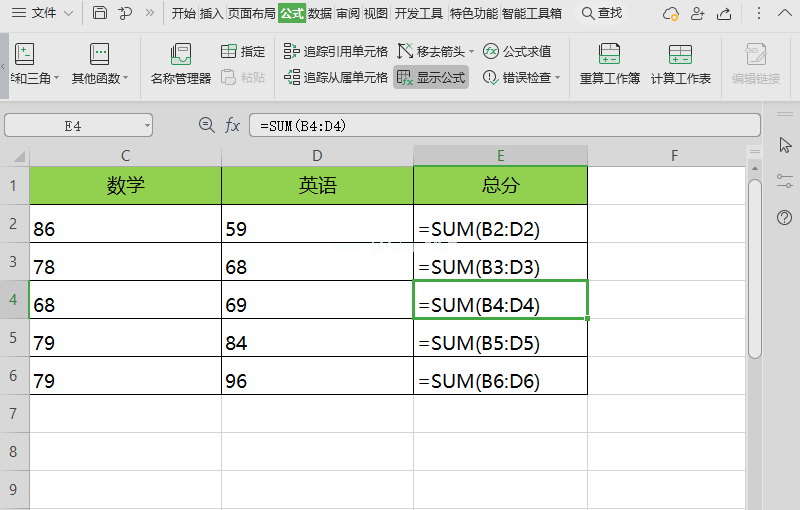
Task: Expand more quick tools chevron
Action: [149, 13]
